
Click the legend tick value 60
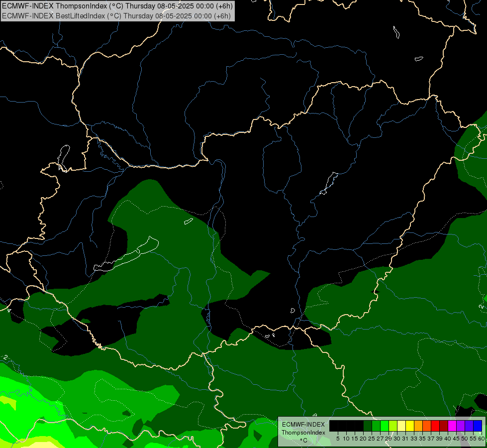point(482,439)
